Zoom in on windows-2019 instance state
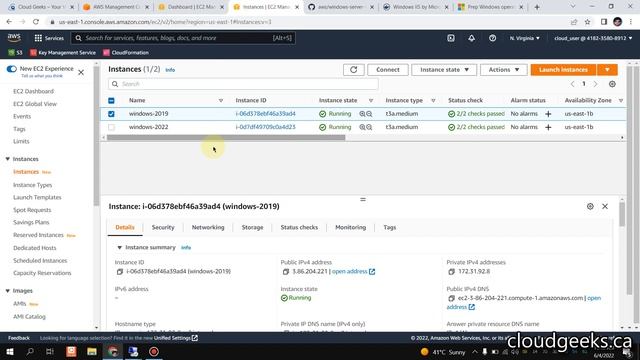 pos(362,114)
